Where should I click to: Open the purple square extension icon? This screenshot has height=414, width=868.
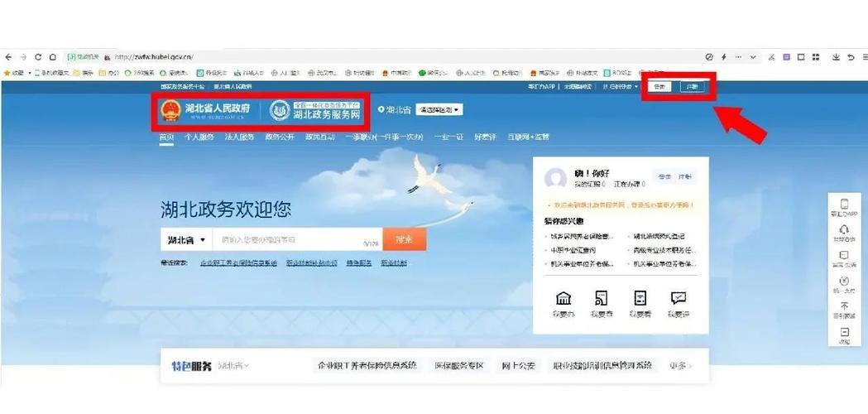[786, 56]
